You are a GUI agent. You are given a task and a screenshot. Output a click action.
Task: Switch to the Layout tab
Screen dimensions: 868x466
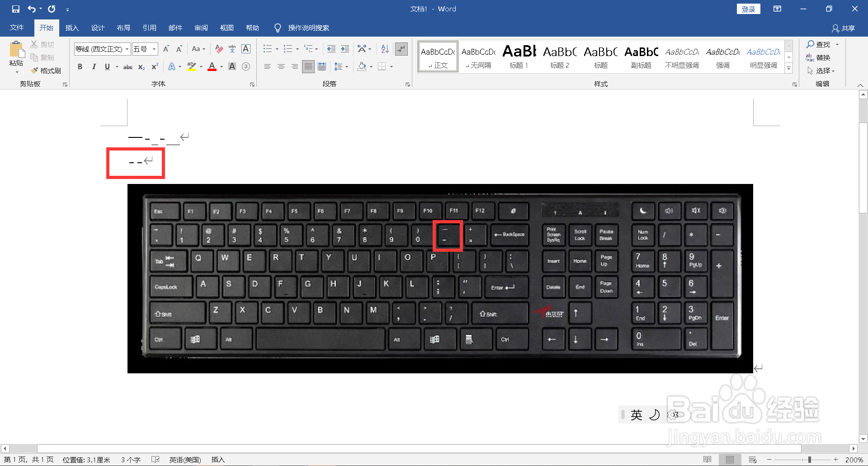pos(123,28)
